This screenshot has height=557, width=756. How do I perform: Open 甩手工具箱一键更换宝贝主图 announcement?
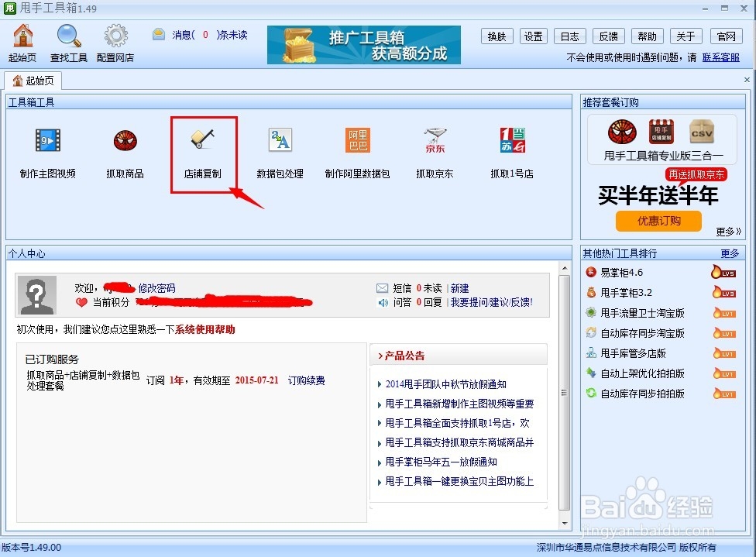[459, 481]
